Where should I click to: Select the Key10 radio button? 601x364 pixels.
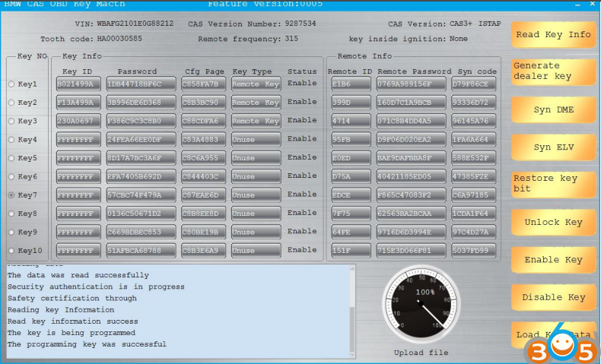(x=11, y=251)
